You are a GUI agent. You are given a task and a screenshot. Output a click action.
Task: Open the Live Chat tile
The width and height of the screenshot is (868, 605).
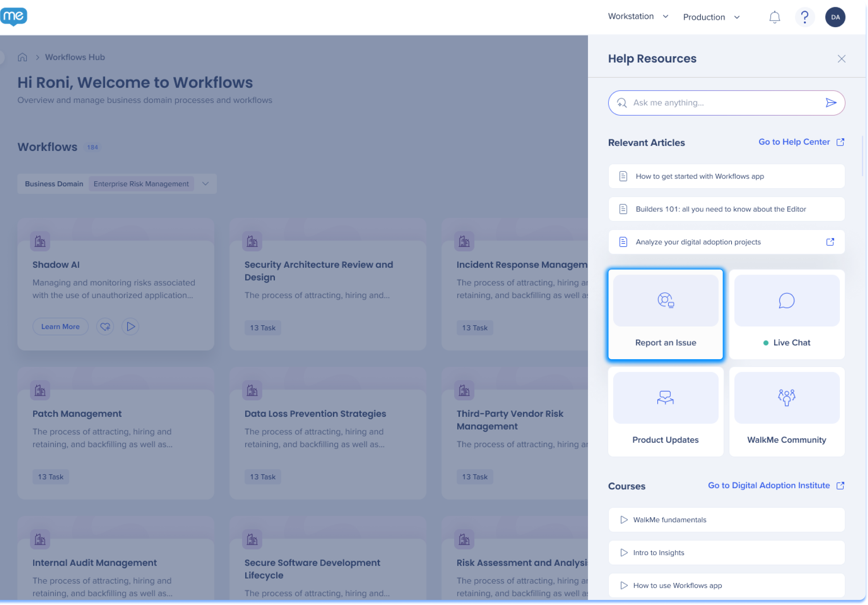[786, 314]
